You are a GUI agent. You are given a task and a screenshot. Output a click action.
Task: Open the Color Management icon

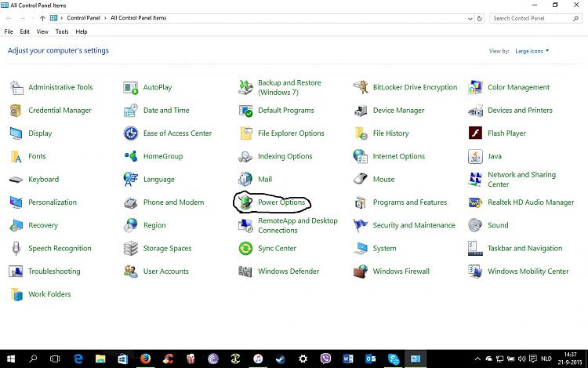point(475,87)
